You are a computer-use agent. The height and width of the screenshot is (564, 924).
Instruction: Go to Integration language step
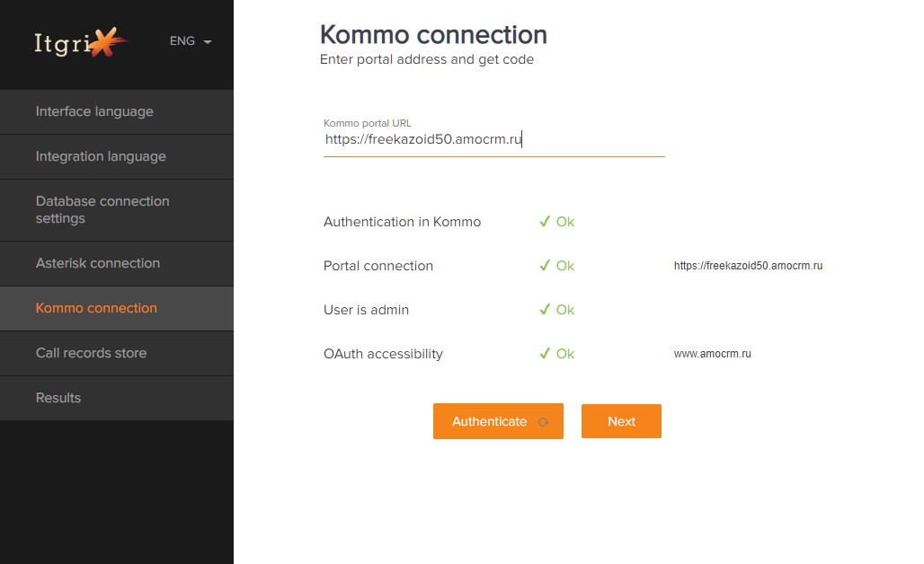point(117,156)
